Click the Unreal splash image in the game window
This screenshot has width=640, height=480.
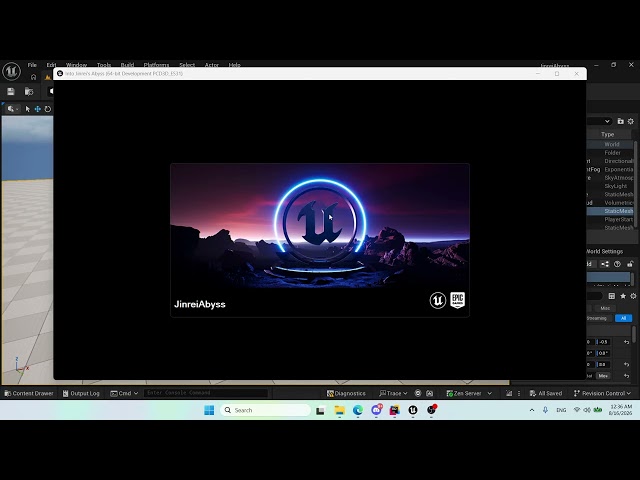click(320, 240)
